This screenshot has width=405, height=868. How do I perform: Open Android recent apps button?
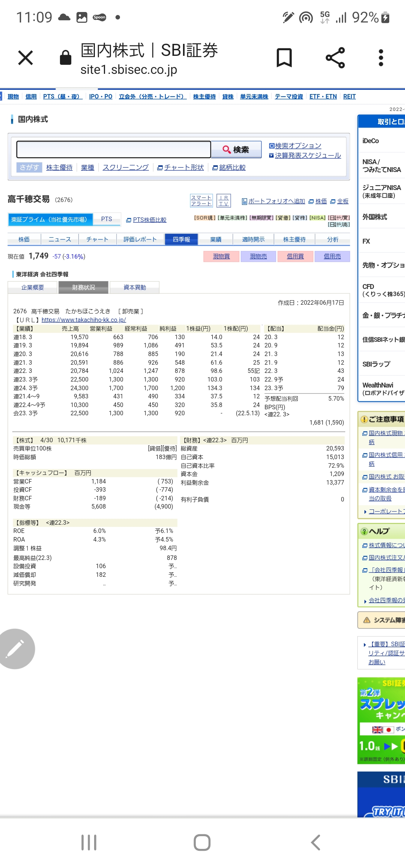click(89, 843)
